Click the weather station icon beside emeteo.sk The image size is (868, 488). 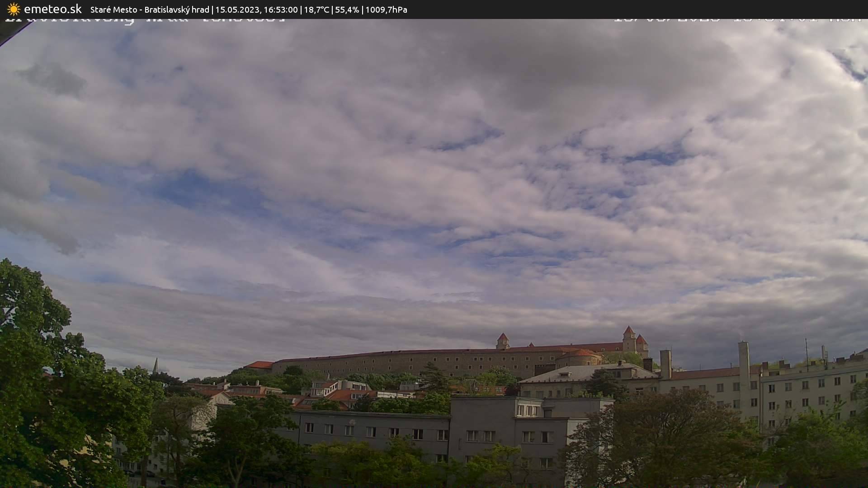pos(13,9)
